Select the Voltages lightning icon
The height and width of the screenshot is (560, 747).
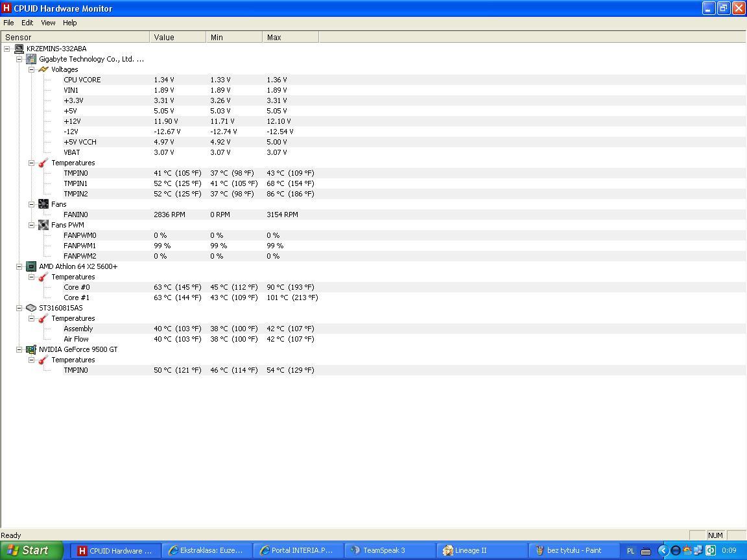pyautogui.click(x=43, y=69)
